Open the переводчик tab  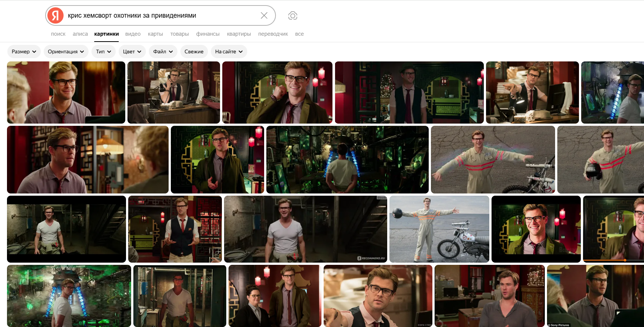(273, 34)
